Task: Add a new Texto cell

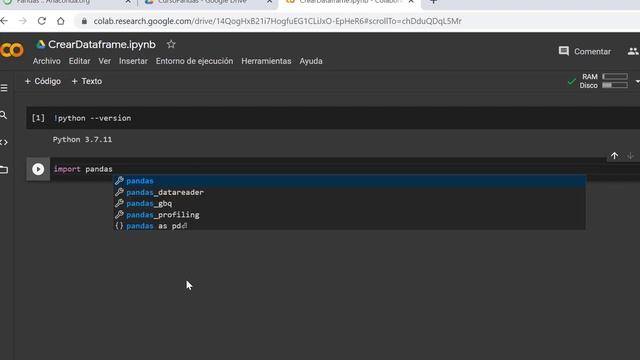Action: coord(87,81)
